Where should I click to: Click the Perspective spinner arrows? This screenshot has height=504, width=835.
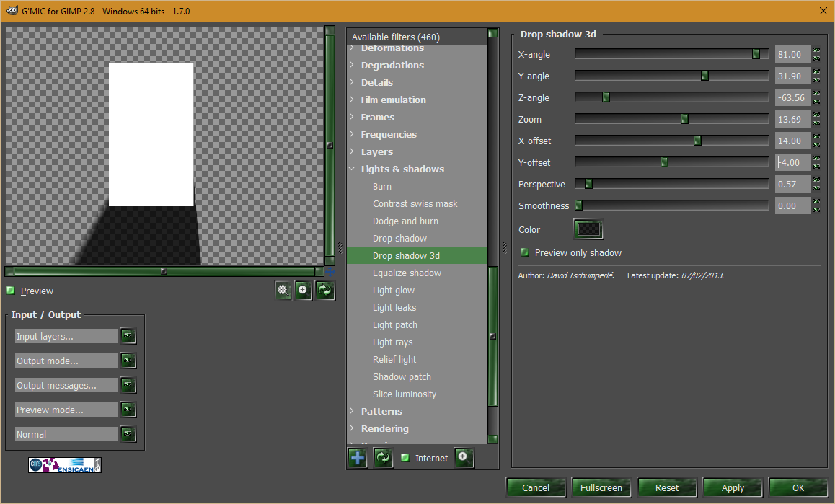point(816,184)
